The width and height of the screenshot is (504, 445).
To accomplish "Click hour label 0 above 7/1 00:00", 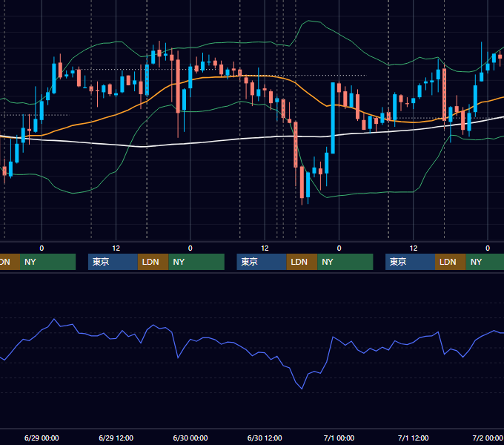I will [339, 248].
